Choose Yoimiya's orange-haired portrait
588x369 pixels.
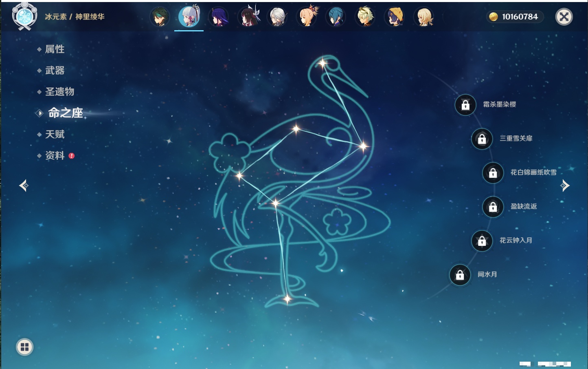[x=307, y=17]
